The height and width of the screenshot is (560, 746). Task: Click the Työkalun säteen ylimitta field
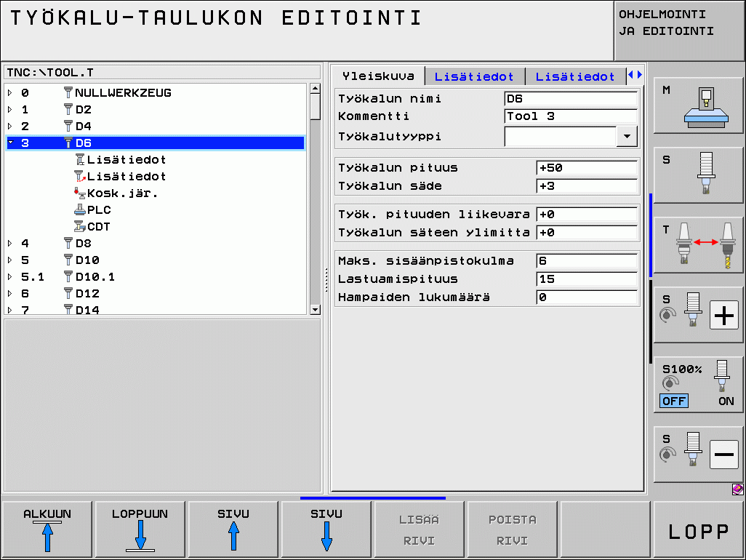click(587, 232)
